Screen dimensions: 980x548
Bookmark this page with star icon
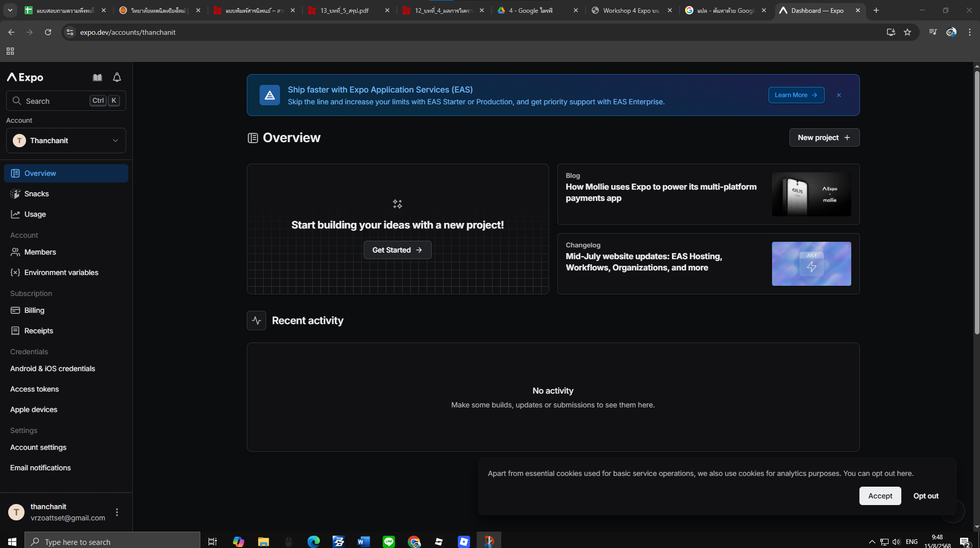(x=907, y=32)
